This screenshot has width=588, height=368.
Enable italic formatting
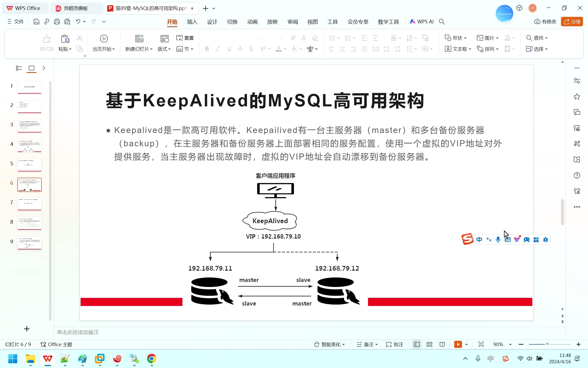[x=218, y=49]
